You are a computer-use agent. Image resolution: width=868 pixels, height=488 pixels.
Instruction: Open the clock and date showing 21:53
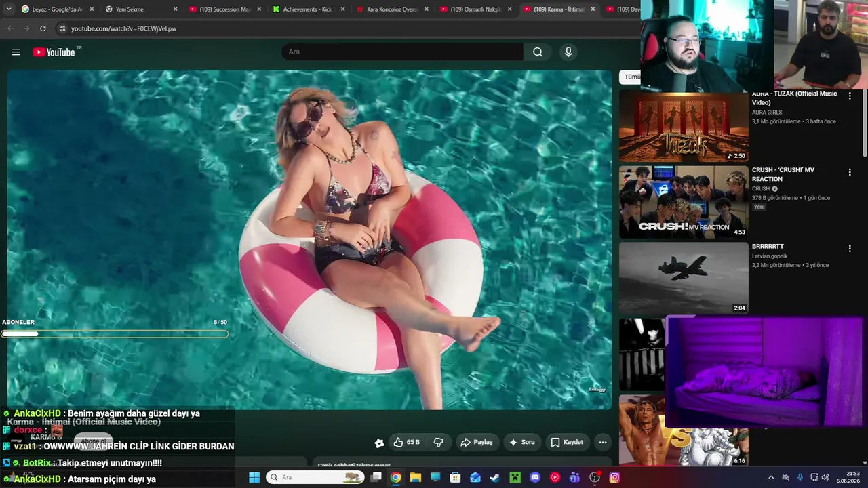tap(850, 477)
